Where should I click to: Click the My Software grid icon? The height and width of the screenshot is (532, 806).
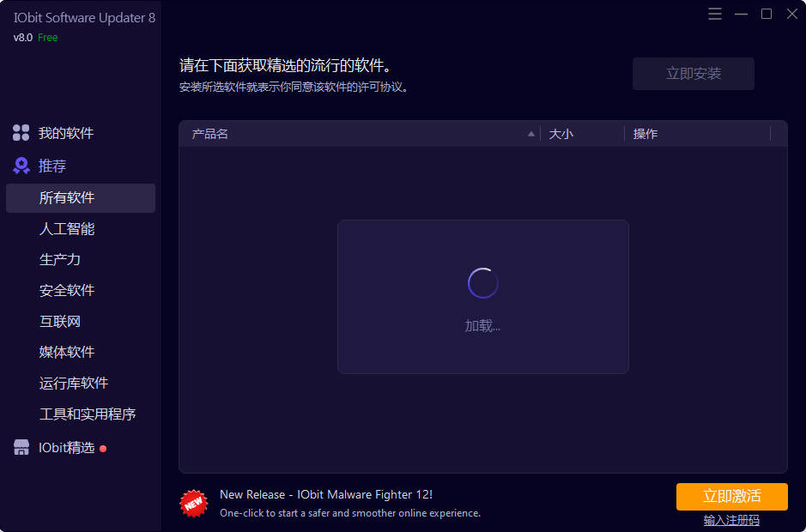[x=21, y=133]
